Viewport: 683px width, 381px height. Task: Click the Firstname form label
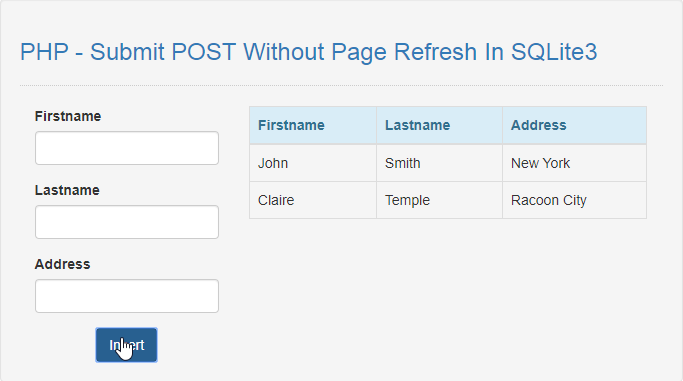coord(68,116)
